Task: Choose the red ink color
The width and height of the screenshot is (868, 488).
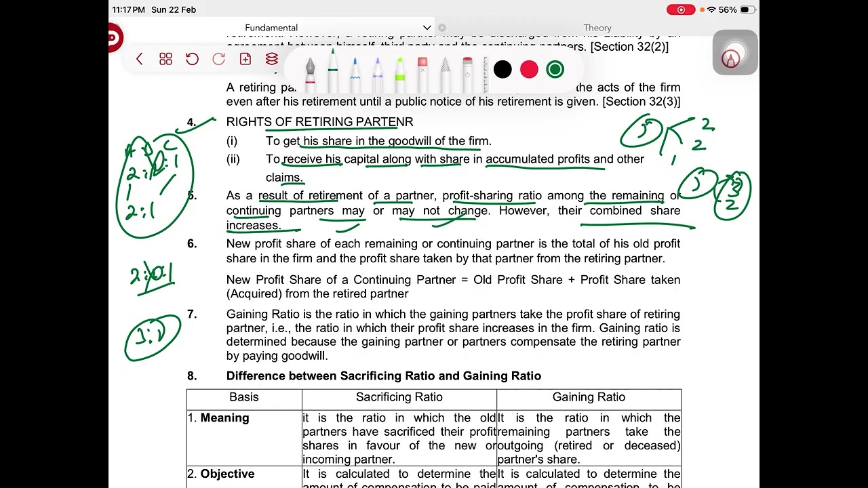Action: pos(529,69)
